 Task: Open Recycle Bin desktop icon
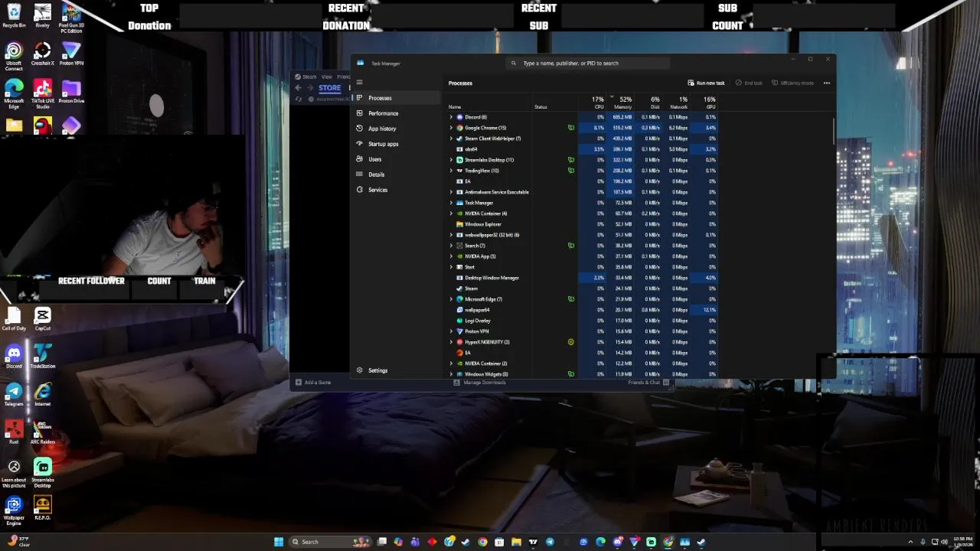pyautogui.click(x=14, y=15)
